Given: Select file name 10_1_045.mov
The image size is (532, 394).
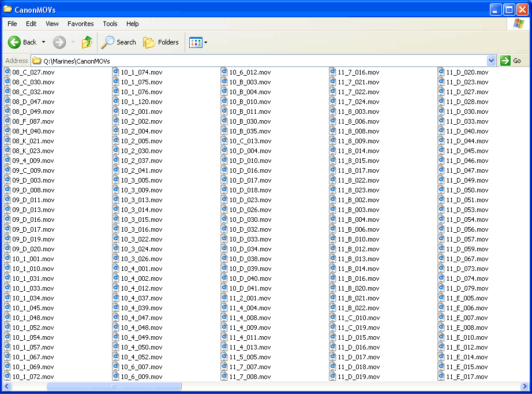Looking at the screenshot, I should tap(33, 308).
